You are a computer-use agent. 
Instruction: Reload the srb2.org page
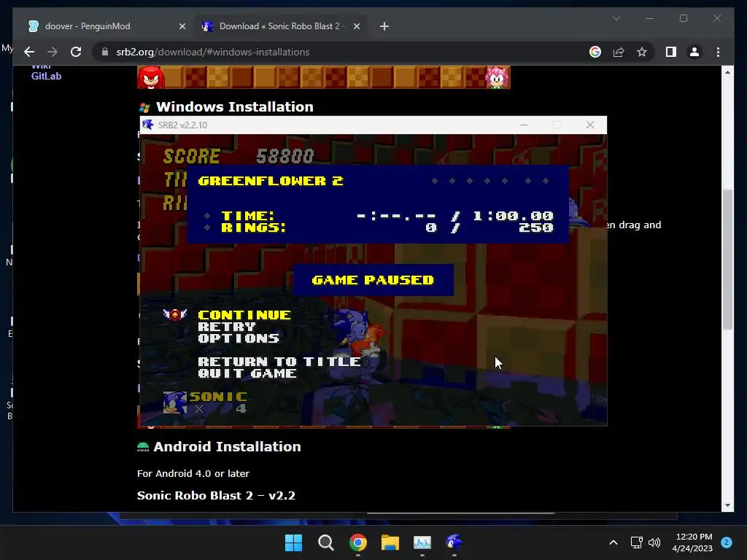coord(76,52)
